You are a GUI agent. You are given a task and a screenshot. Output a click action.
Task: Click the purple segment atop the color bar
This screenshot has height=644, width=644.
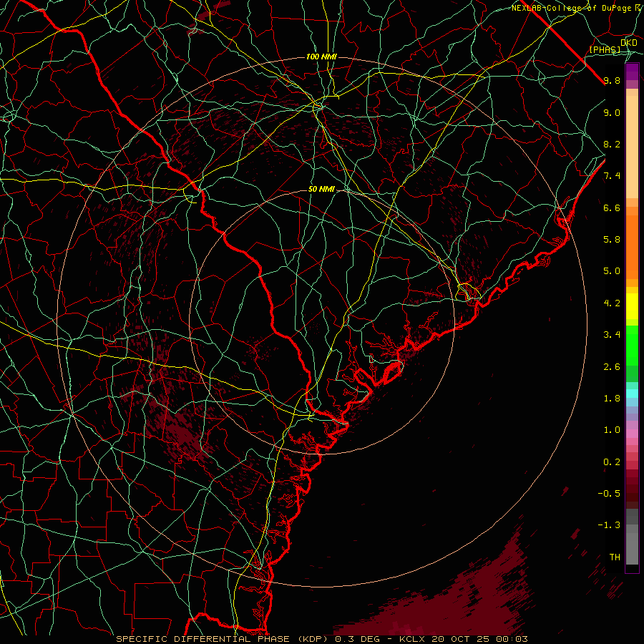coord(632,72)
